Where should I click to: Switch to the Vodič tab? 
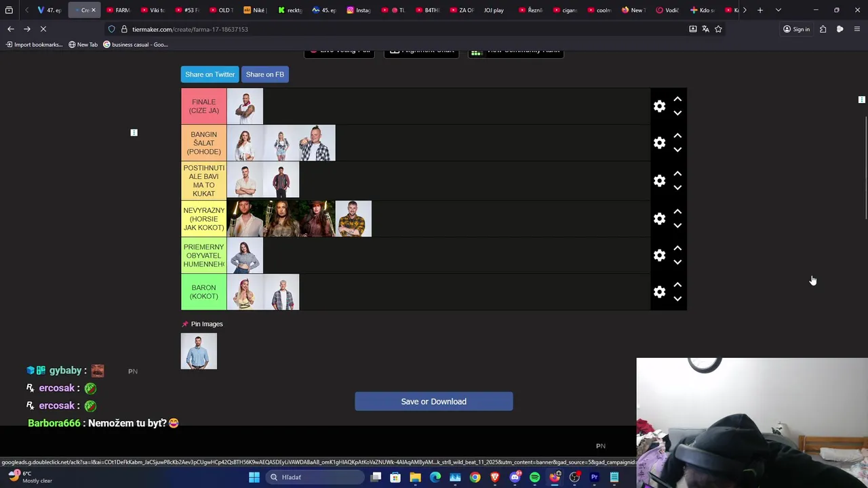click(668, 10)
